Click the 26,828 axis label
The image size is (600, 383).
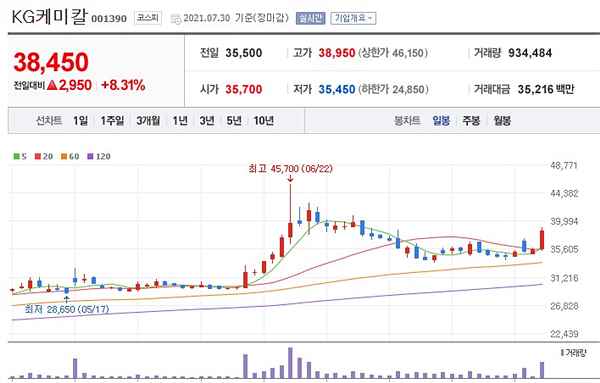564,306
